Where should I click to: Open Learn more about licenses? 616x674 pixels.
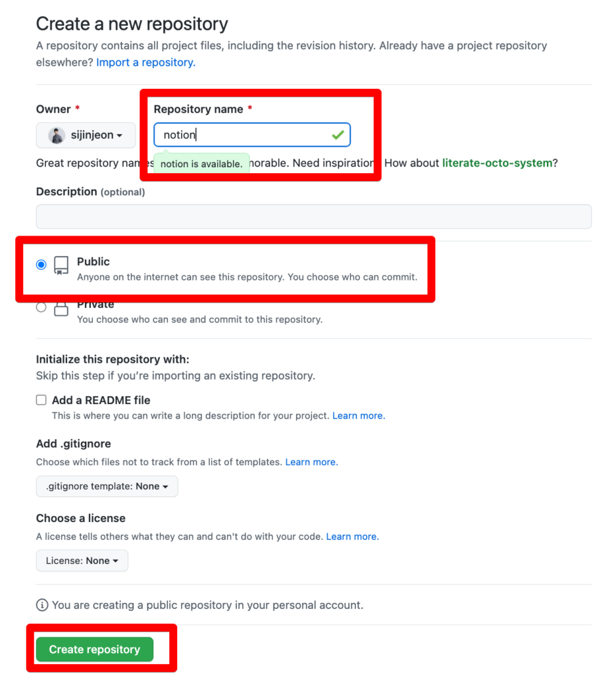(x=352, y=536)
